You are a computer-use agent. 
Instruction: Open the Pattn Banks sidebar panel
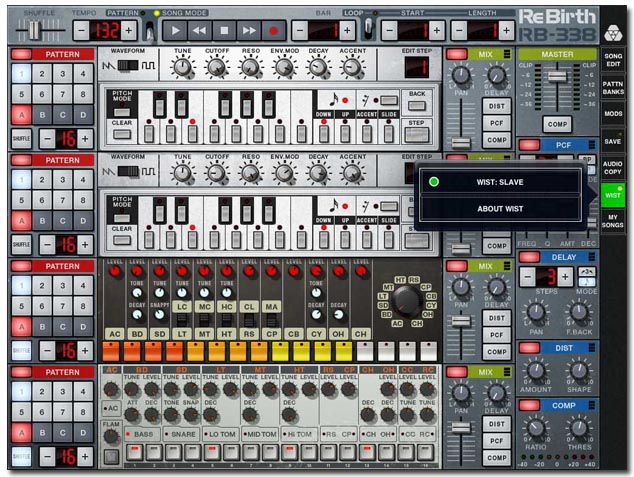coord(613,87)
